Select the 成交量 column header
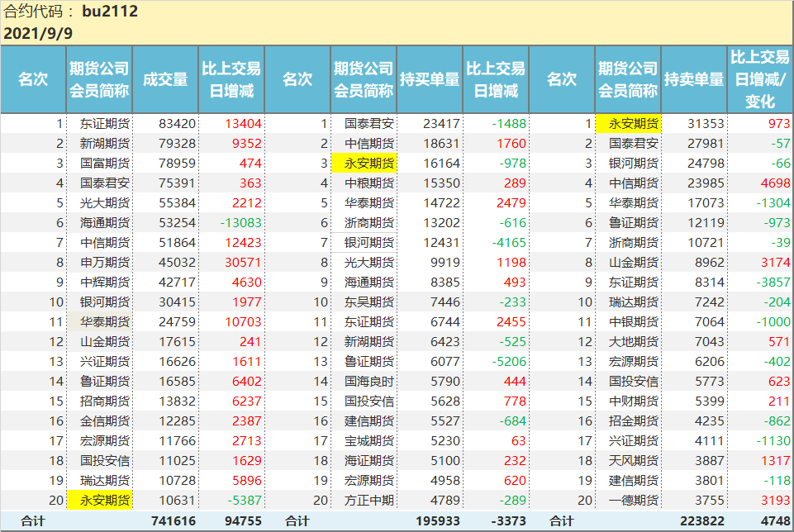 click(x=165, y=79)
